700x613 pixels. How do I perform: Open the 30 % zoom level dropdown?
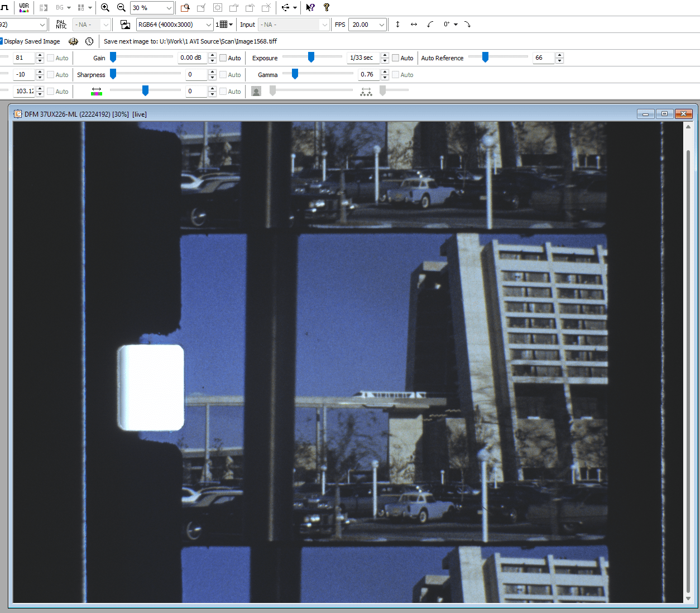169,8
